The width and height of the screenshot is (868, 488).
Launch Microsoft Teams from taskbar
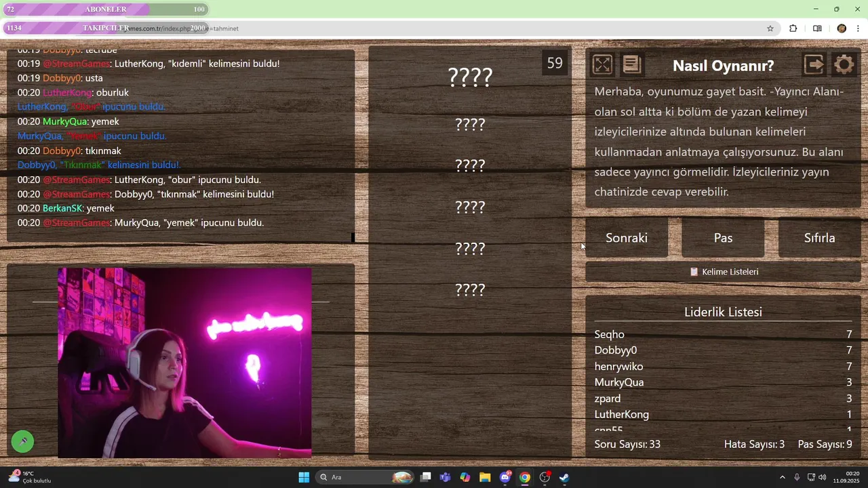tap(445, 477)
